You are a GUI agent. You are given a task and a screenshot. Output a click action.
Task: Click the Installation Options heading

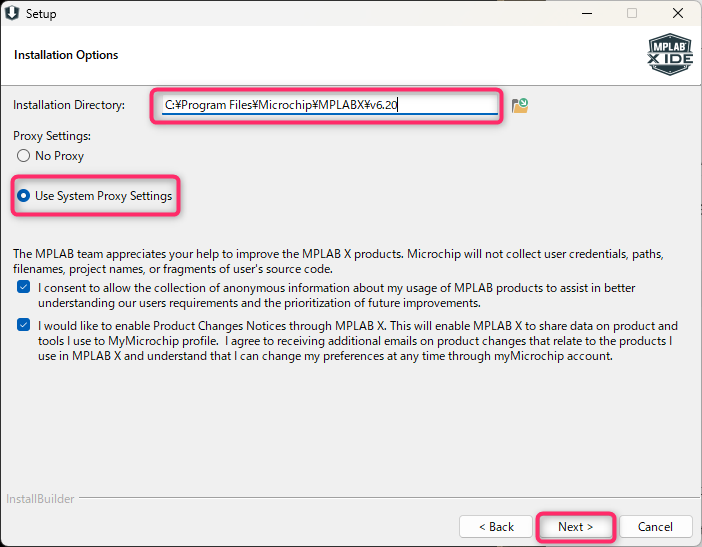coord(66,55)
